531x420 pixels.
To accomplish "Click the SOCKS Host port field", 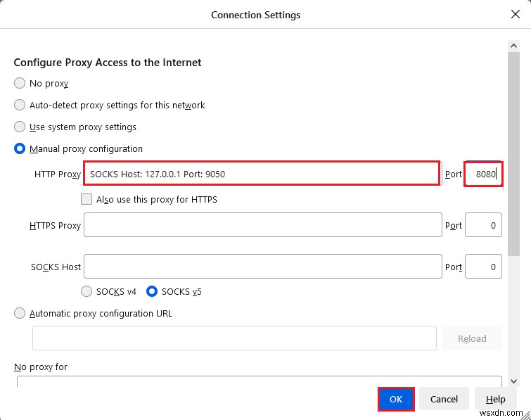I will pos(483,267).
